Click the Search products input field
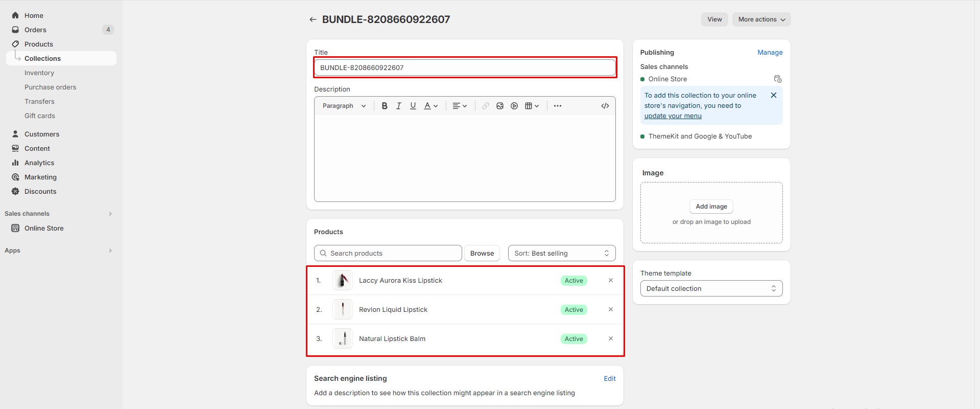Image resolution: width=980 pixels, height=409 pixels. pyautogui.click(x=388, y=253)
